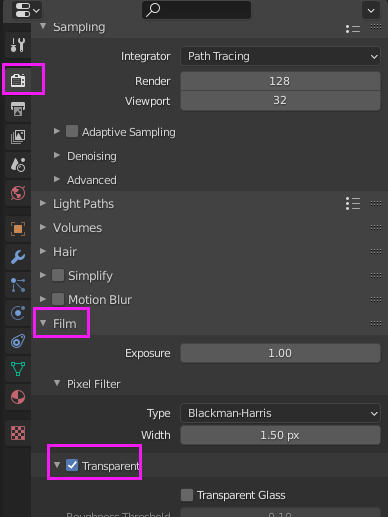Open World properties globe icon
Screen dimensions: 388x517
[18, 193]
